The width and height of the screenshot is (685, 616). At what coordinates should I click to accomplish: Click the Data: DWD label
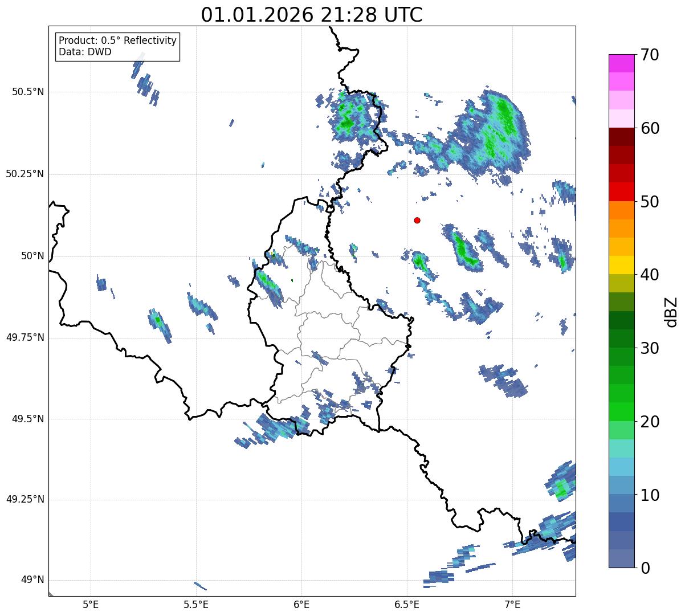pyautogui.click(x=85, y=52)
